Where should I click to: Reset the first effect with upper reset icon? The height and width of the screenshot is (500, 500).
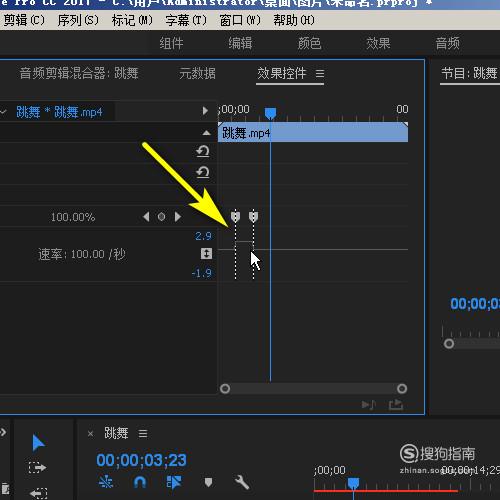(203, 151)
